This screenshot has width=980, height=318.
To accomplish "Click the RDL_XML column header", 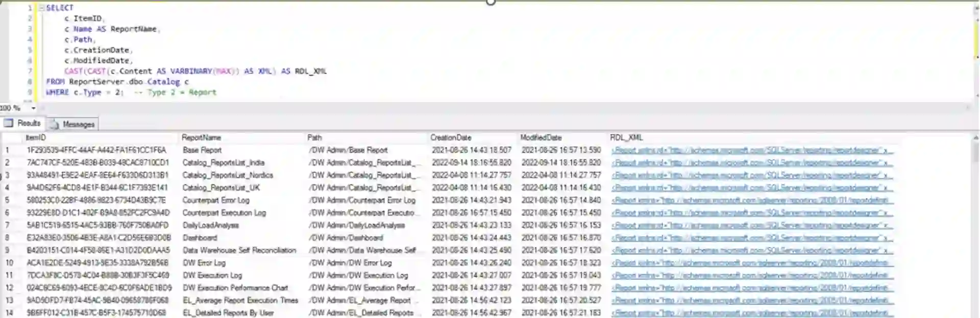I will [626, 138].
